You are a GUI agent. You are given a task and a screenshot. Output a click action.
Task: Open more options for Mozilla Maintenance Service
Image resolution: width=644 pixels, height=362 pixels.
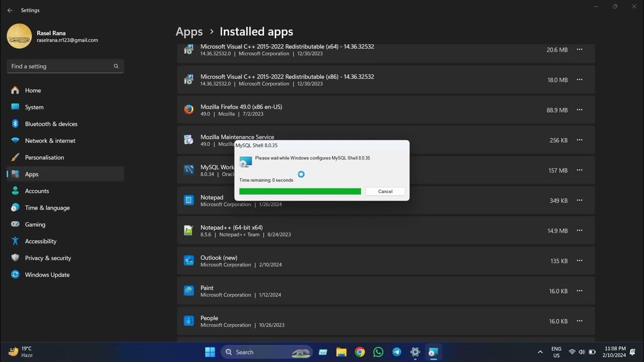point(580,140)
